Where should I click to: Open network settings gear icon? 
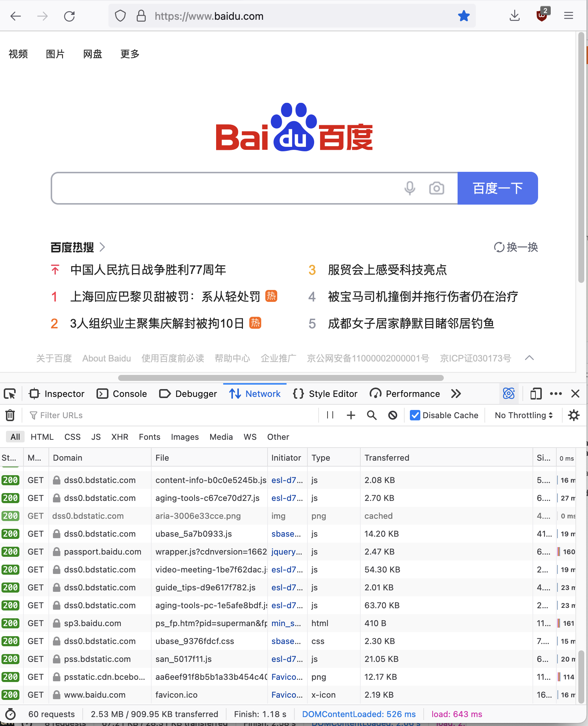click(x=574, y=415)
